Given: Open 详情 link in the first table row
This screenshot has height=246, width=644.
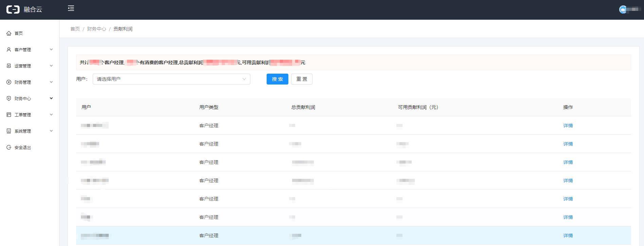Looking at the screenshot, I should [x=568, y=126].
